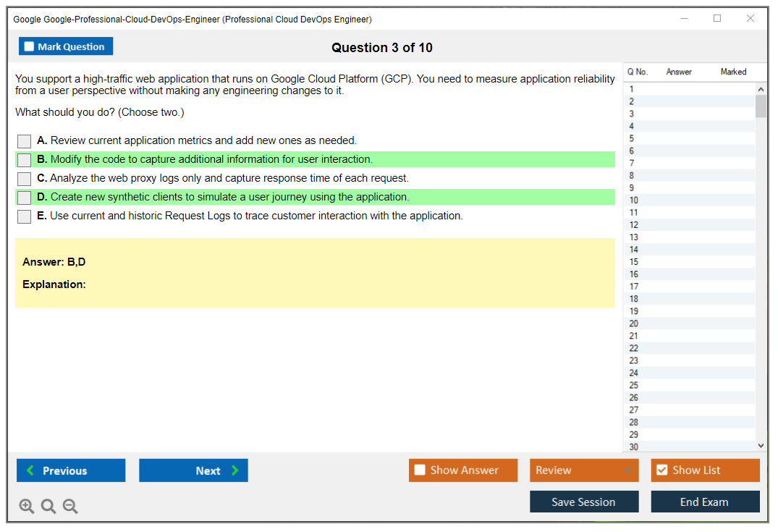Screen dimensions: 778x532
Task: Tick the Mark Question checkbox
Action: [30, 47]
